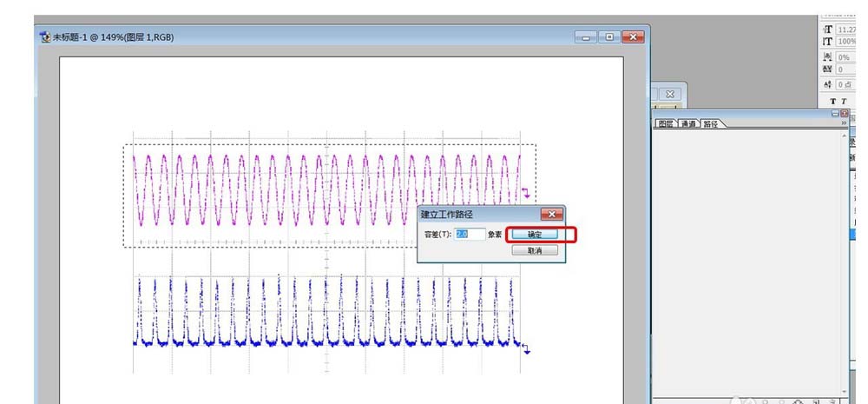Click the 未标题-1 @ 149% title text
The height and width of the screenshot is (404, 868).
coord(113,37)
